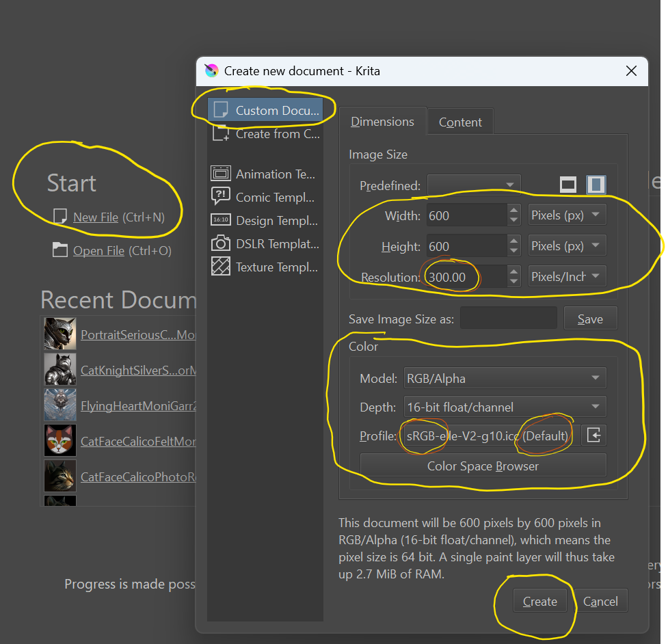Click the Create button
Image resolution: width=668 pixels, height=644 pixels.
pos(539,602)
